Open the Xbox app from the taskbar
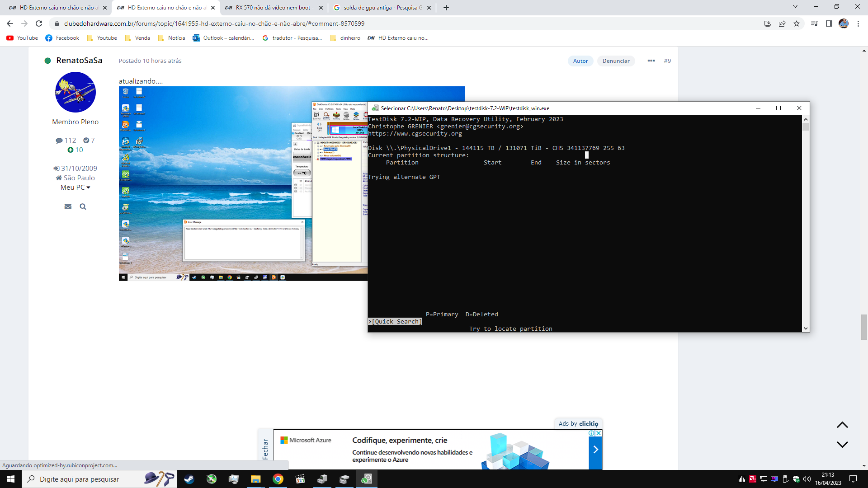The height and width of the screenshot is (488, 868). (x=212, y=479)
